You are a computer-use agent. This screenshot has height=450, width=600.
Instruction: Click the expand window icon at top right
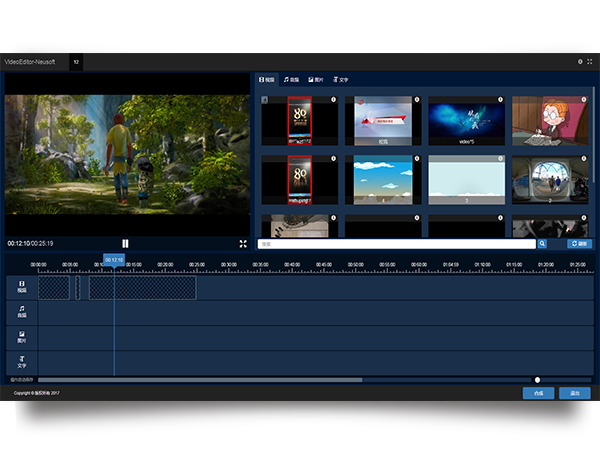click(590, 61)
